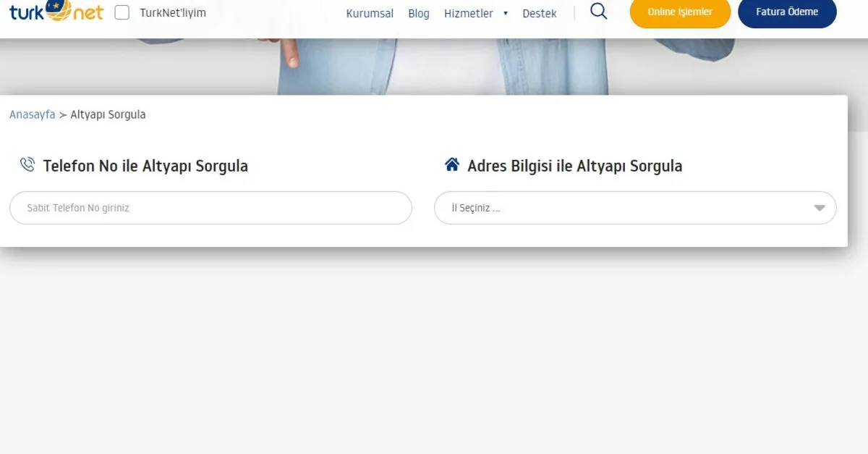Select Hizmetler in the top navigation
Image resolution: width=868 pixels, height=454 pixels.
[468, 13]
